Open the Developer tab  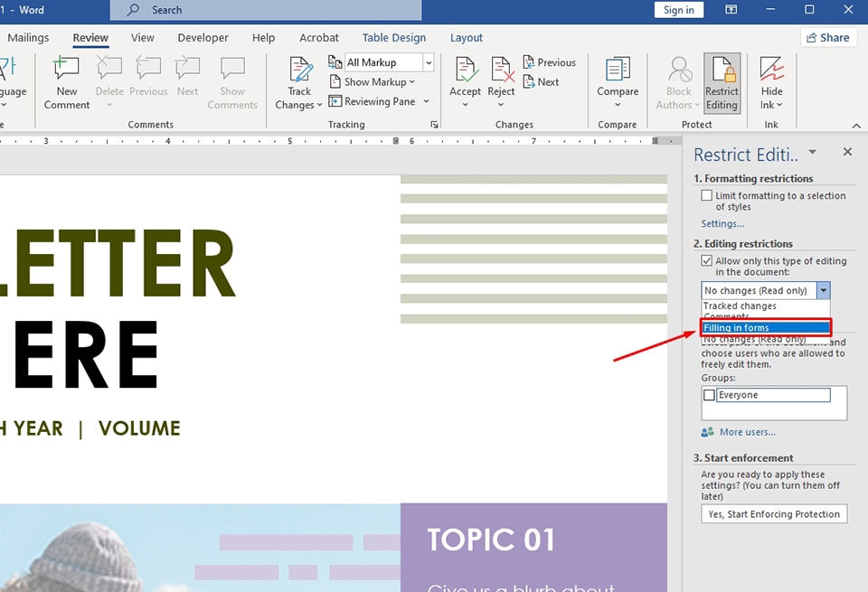pos(203,38)
